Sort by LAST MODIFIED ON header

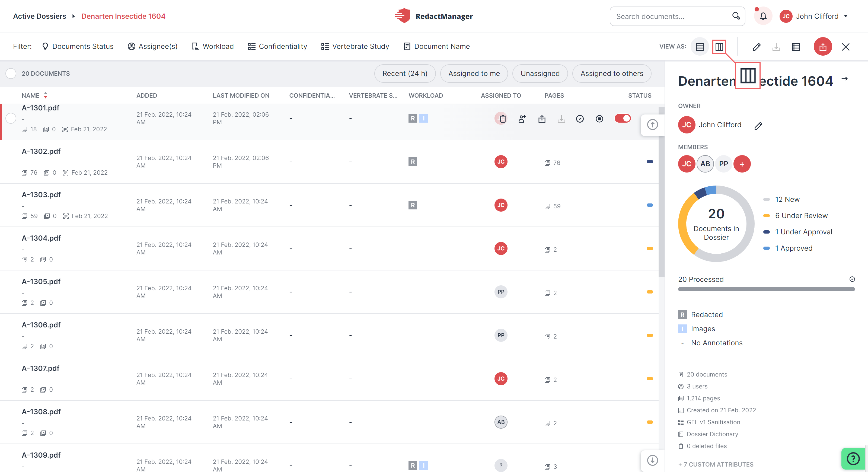tap(241, 96)
